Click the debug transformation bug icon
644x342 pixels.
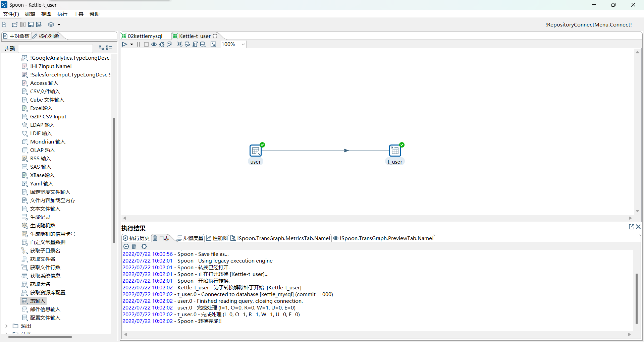point(162,44)
